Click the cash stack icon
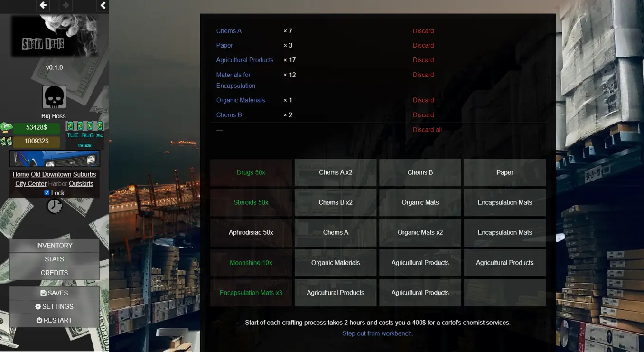 click(x=6, y=127)
